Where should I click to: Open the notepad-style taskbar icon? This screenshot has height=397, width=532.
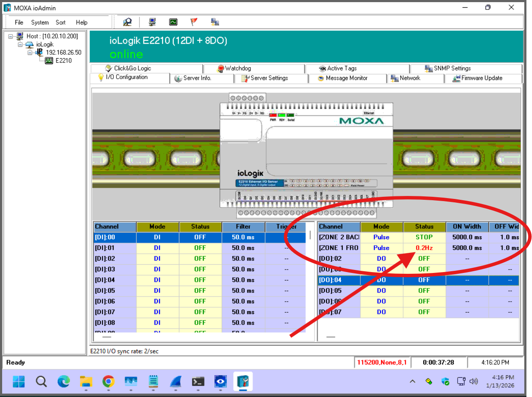[153, 381]
